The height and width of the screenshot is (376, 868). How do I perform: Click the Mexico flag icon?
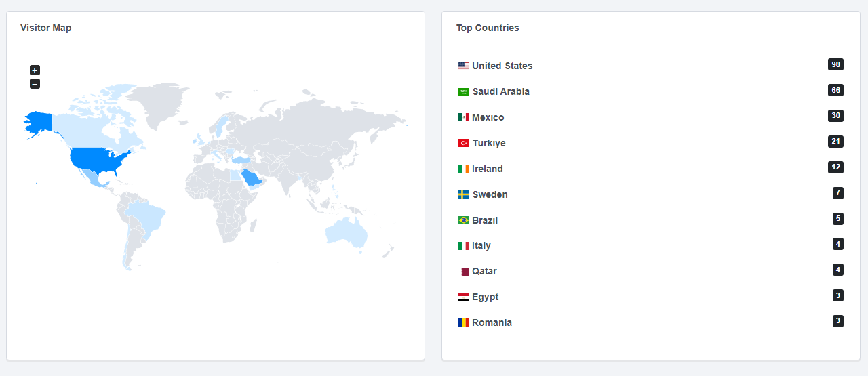coord(464,118)
